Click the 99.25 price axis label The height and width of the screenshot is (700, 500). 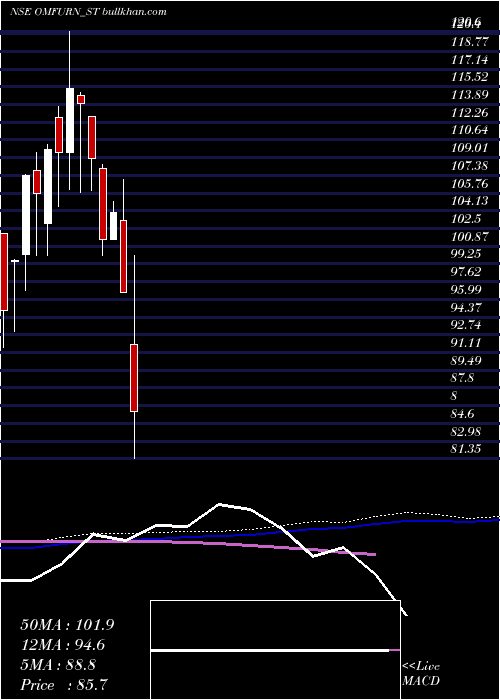point(466,254)
